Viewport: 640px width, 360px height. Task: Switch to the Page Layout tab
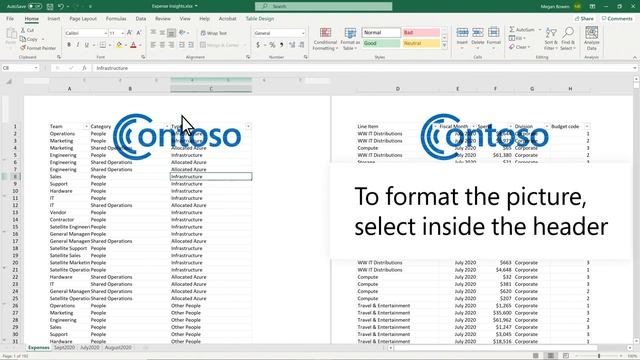(x=83, y=19)
